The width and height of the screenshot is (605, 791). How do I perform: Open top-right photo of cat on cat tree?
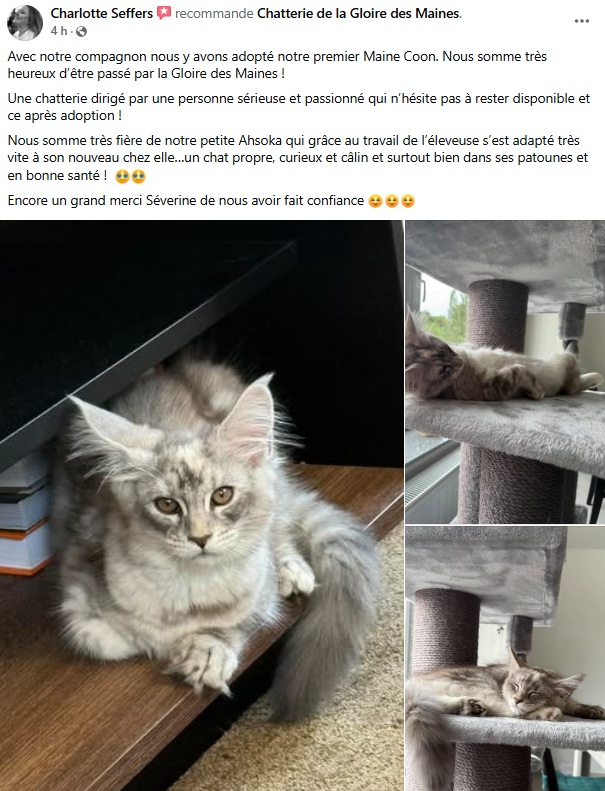tap(505, 372)
